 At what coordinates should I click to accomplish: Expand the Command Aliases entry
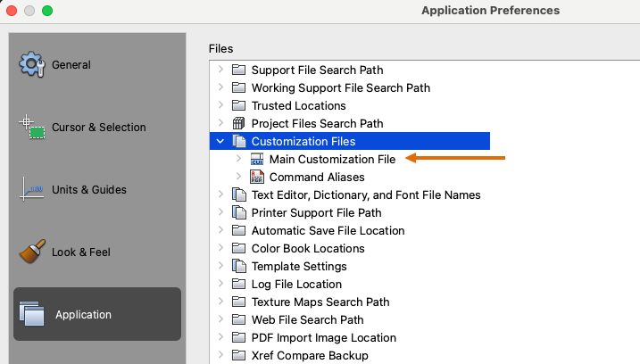(238, 177)
